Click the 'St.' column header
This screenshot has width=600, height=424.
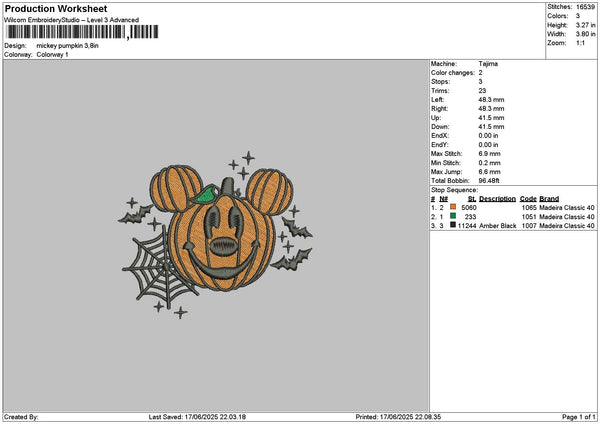click(472, 199)
